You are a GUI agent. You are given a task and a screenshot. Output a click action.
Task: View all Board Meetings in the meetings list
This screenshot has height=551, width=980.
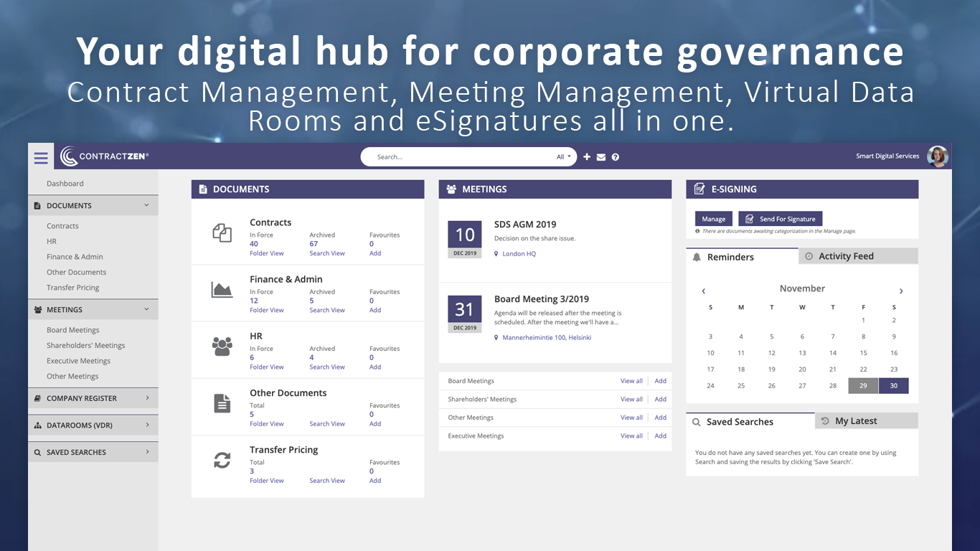click(x=631, y=381)
